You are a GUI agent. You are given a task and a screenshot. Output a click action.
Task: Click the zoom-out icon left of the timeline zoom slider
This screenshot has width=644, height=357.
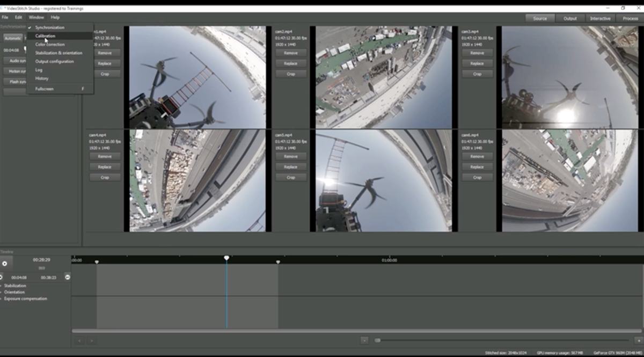coord(364,340)
